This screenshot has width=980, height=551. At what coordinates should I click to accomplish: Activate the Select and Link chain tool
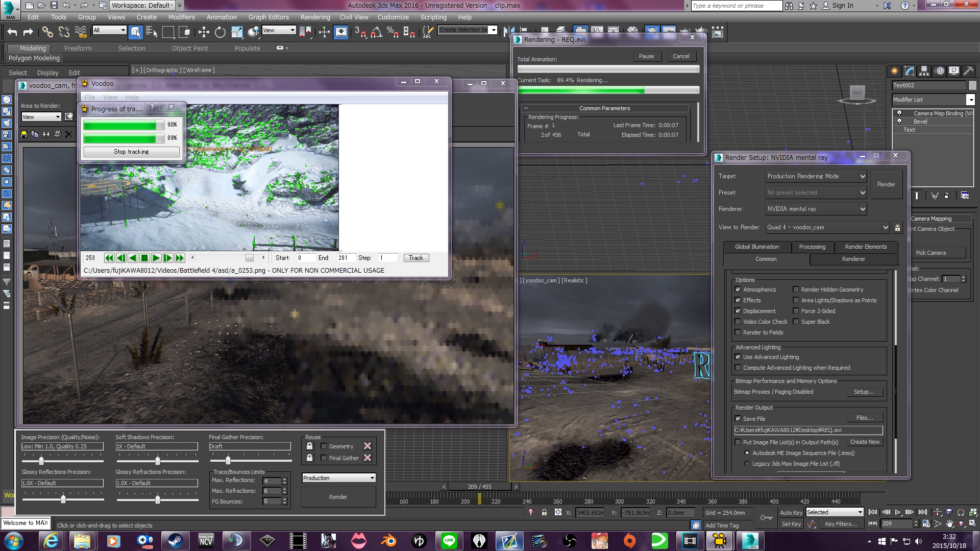click(x=47, y=32)
